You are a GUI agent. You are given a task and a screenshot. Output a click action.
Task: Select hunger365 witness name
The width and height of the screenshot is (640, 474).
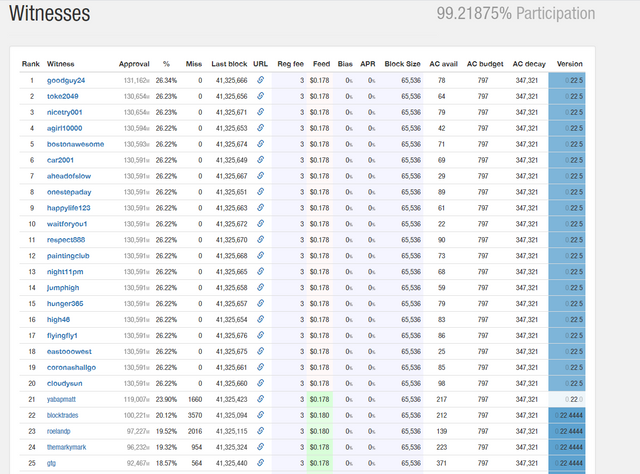(65, 303)
